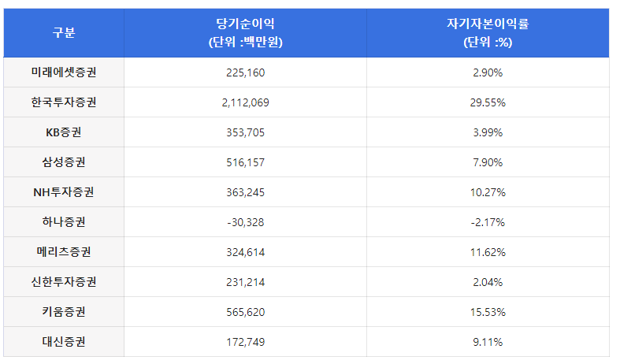Click the net income value 565,620

click(x=245, y=312)
